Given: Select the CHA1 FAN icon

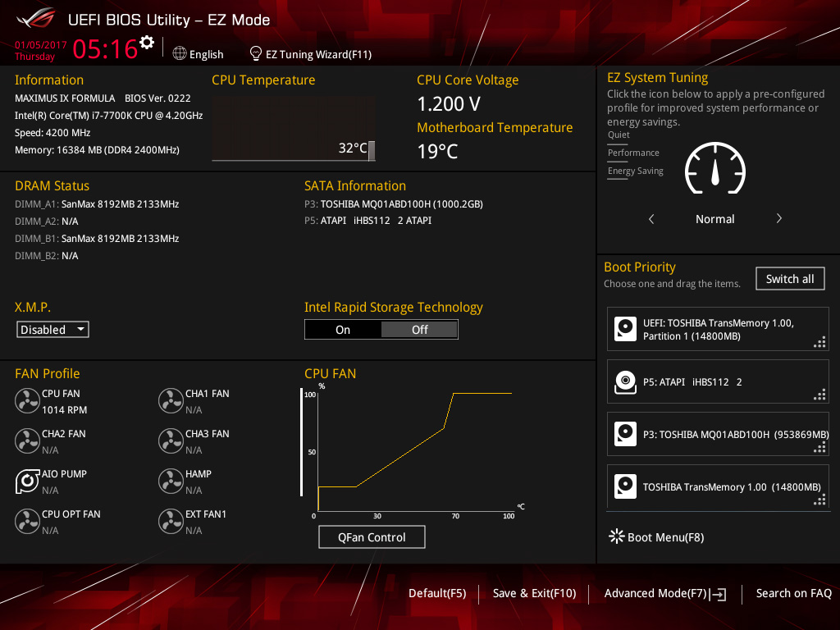Looking at the screenshot, I should pos(171,400).
